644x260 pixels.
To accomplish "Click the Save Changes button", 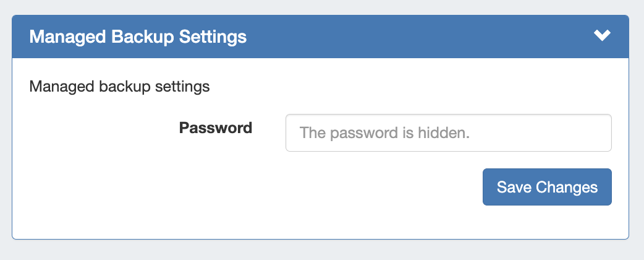I will pyautogui.click(x=547, y=187).
